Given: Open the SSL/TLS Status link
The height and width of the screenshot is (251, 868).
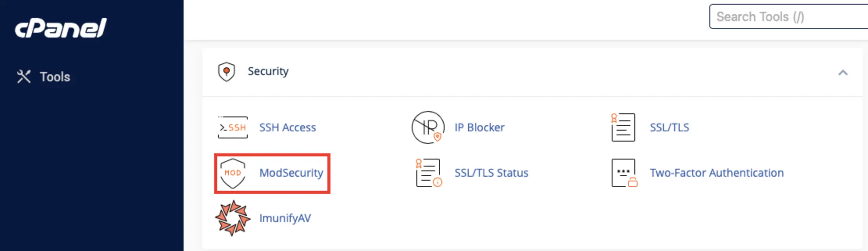Looking at the screenshot, I should (491, 173).
